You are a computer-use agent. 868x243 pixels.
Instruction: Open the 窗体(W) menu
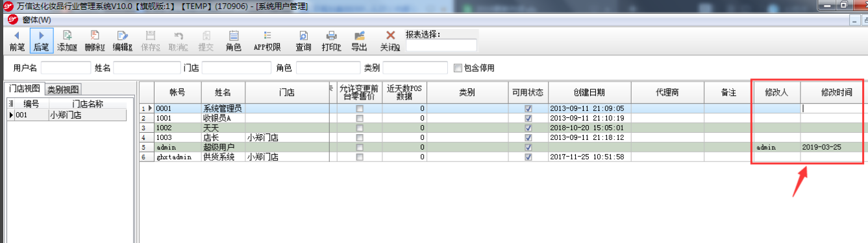(x=36, y=19)
